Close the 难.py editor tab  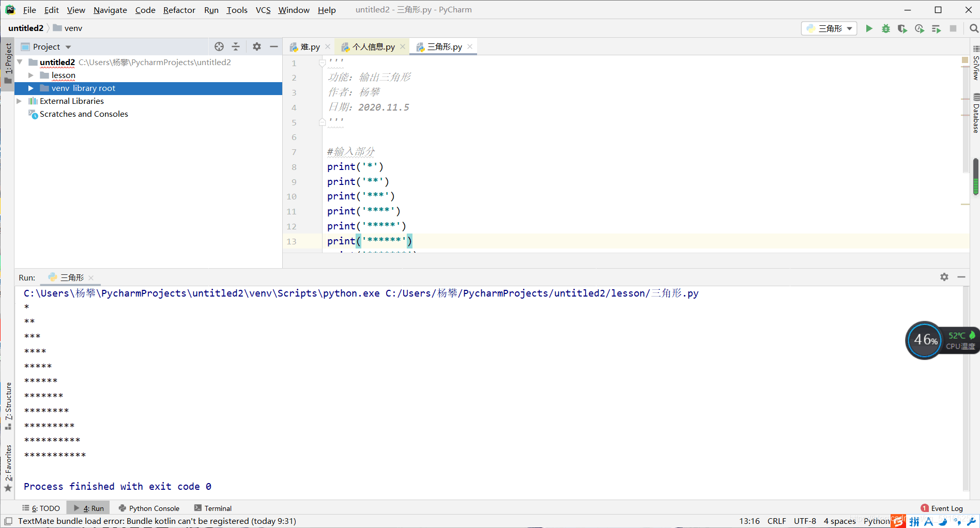328,46
